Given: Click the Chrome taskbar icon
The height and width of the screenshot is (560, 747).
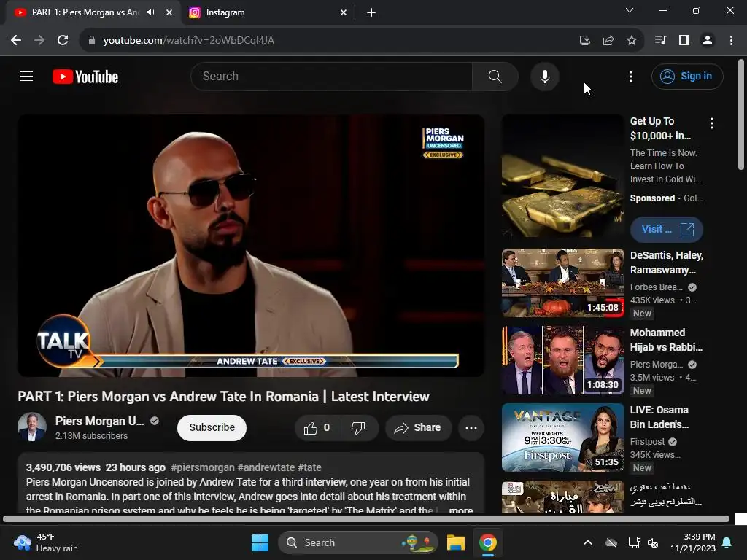Looking at the screenshot, I should (x=488, y=542).
